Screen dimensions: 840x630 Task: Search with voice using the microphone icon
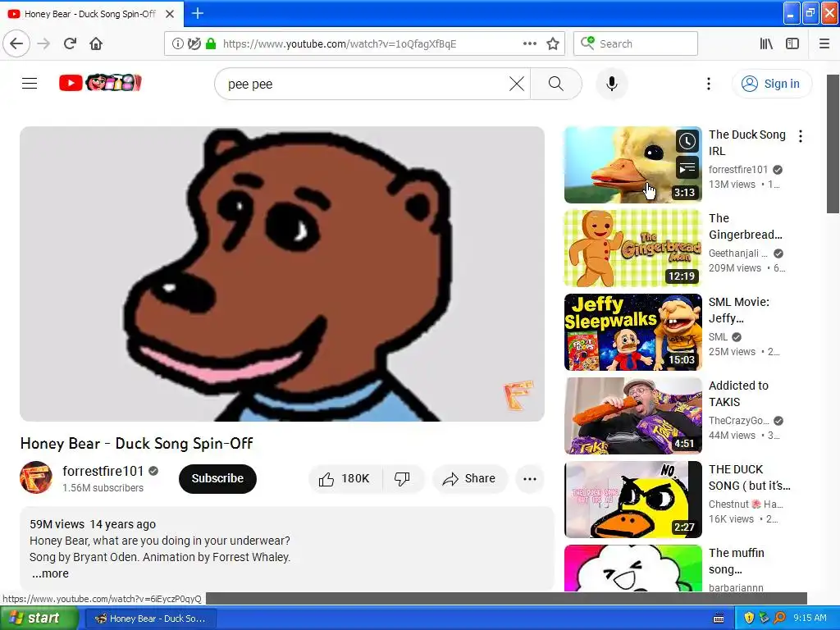[x=612, y=84]
